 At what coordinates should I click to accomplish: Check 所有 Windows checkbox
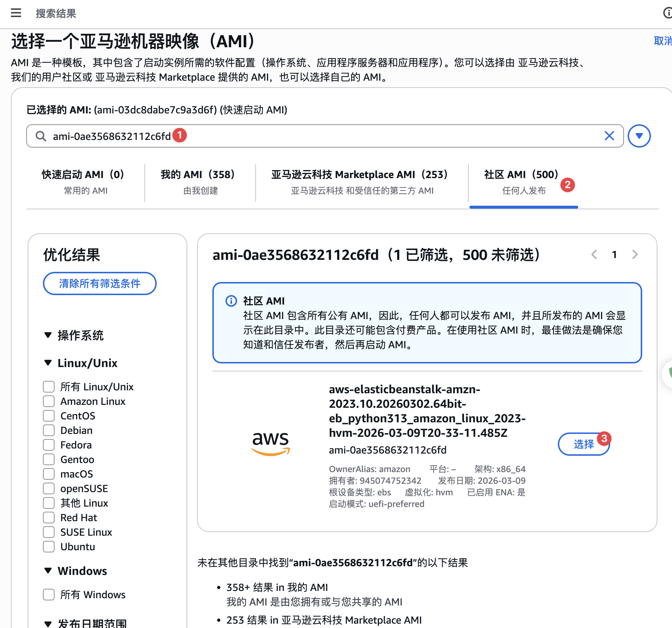[x=49, y=594]
